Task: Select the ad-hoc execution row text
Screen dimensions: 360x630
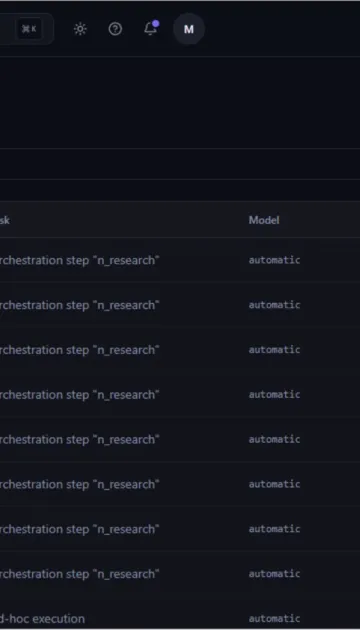Action: coord(42,619)
